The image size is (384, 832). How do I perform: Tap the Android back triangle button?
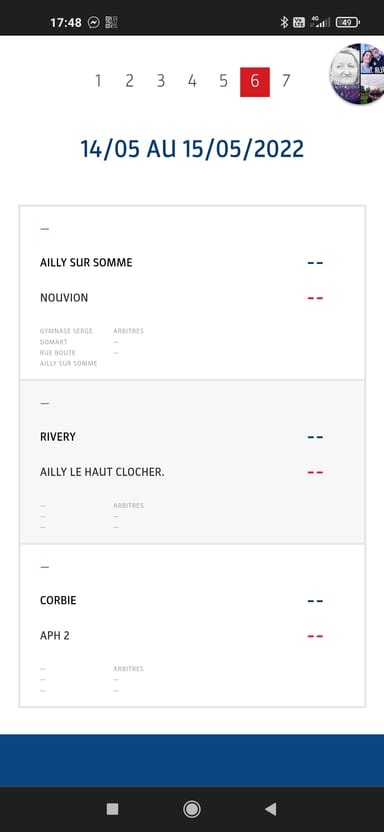(270, 809)
